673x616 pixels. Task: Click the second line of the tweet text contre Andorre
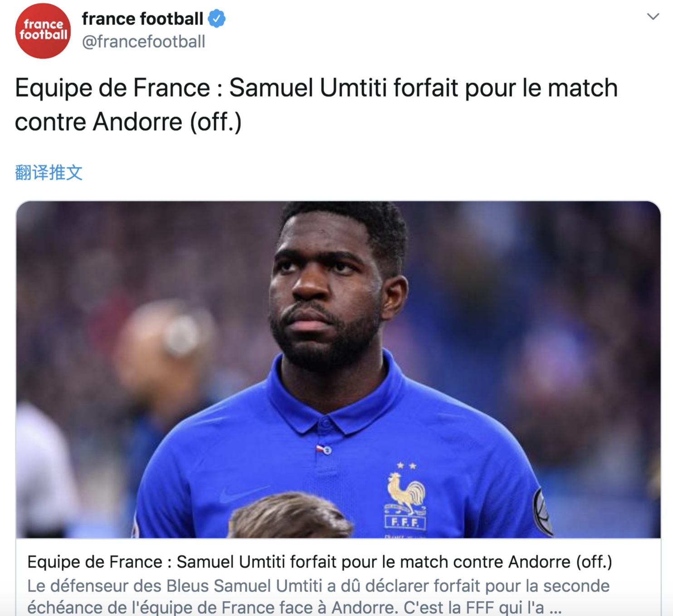click(x=128, y=122)
